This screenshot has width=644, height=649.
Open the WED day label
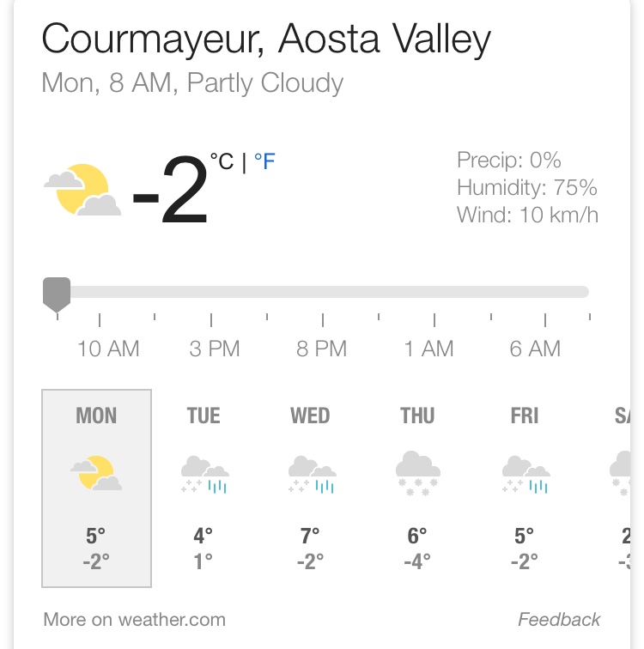coord(310,416)
